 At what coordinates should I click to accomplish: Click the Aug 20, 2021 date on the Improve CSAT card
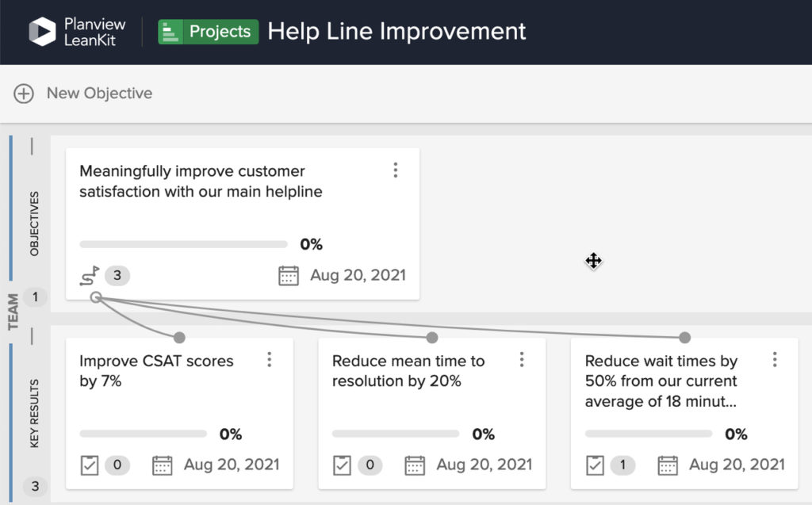click(232, 465)
